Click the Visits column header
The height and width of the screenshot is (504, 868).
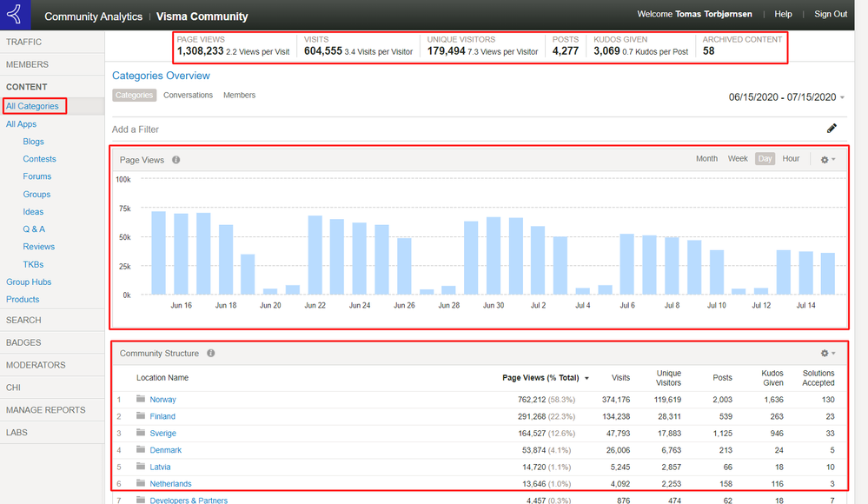pyautogui.click(x=620, y=378)
